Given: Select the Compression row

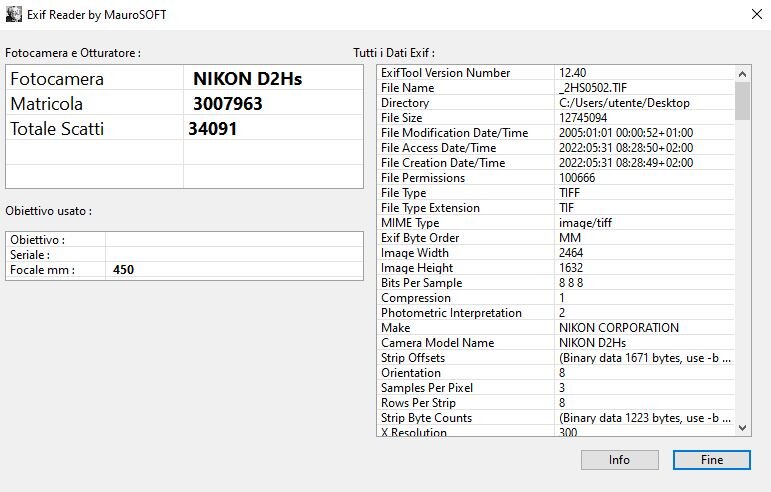Looking at the screenshot, I should [556, 298].
